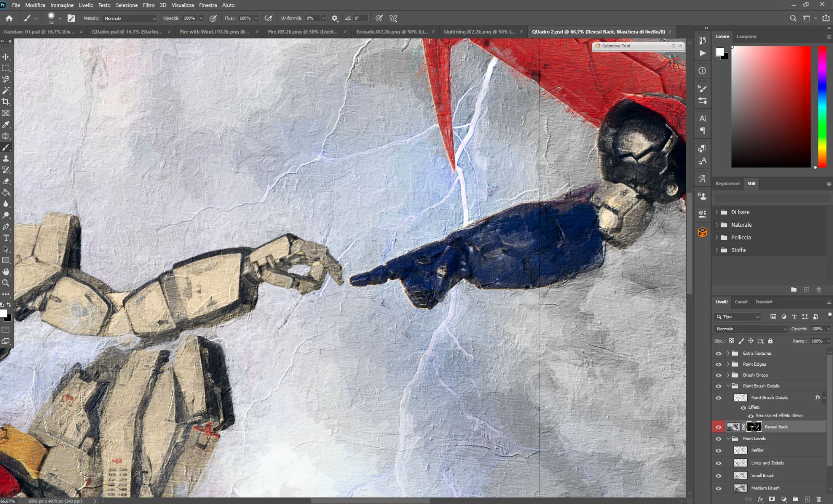
Task: Select the Type tool
Action: (6, 238)
